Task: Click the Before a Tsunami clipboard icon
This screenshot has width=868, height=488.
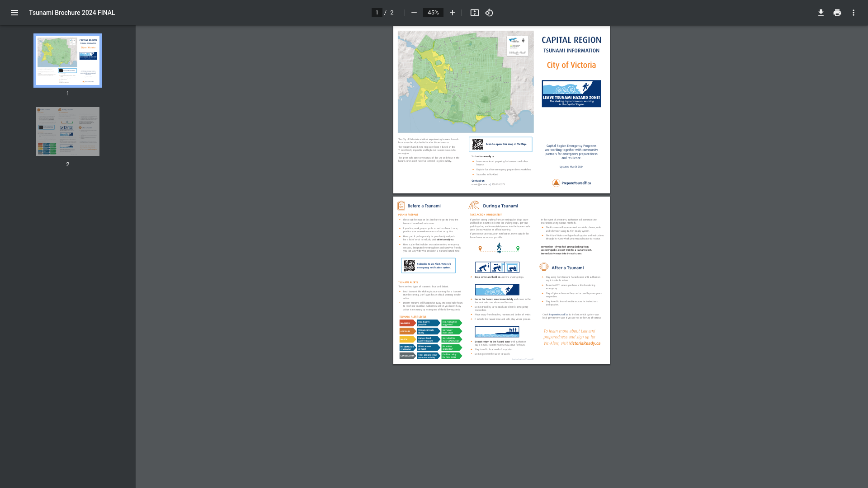Action: [x=401, y=206]
